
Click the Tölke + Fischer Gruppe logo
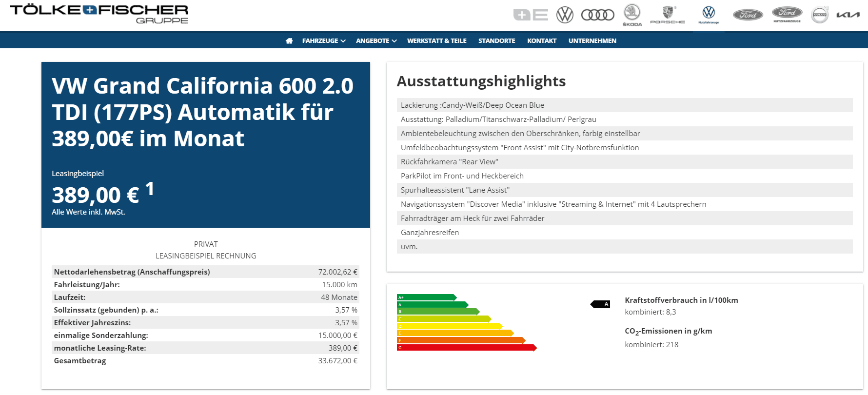tap(99, 14)
